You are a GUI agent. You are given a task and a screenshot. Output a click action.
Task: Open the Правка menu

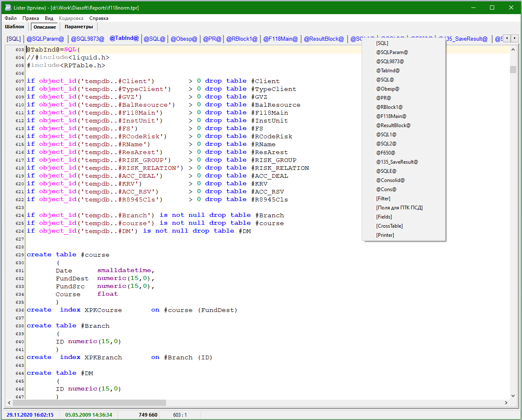click(x=31, y=18)
